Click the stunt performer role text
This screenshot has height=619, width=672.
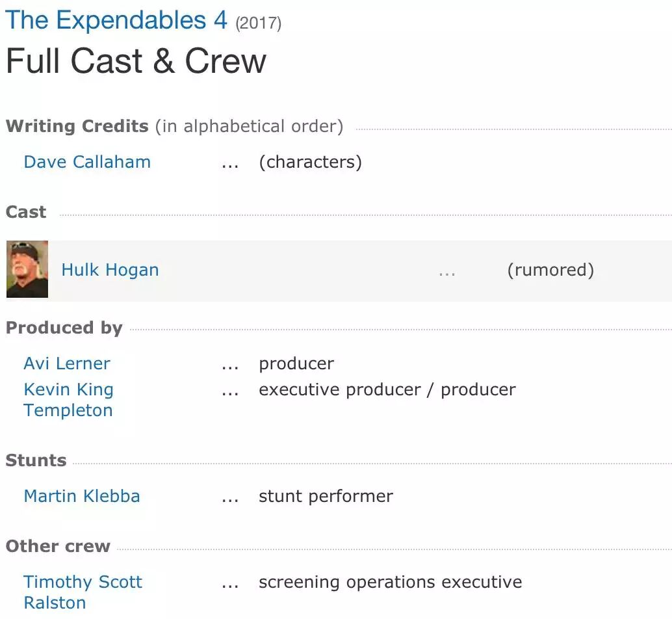pos(326,496)
